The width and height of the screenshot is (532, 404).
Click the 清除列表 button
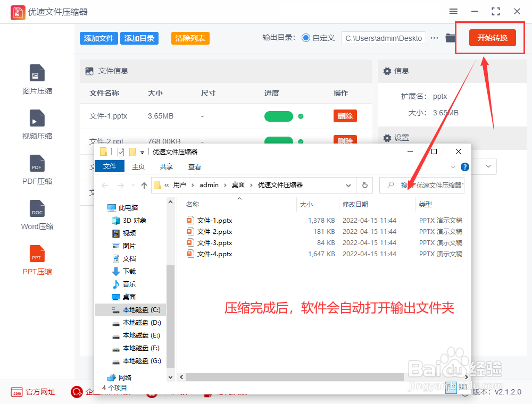tap(190, 38)
